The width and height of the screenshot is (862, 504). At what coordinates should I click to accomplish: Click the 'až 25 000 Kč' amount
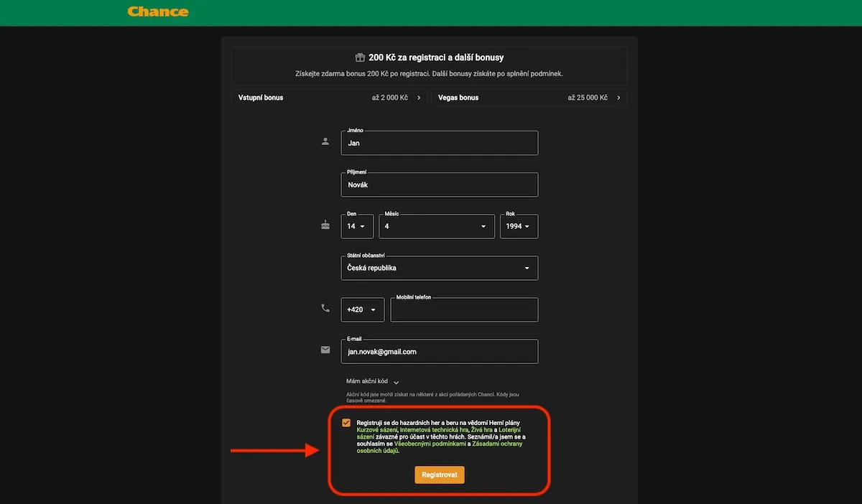588,98
